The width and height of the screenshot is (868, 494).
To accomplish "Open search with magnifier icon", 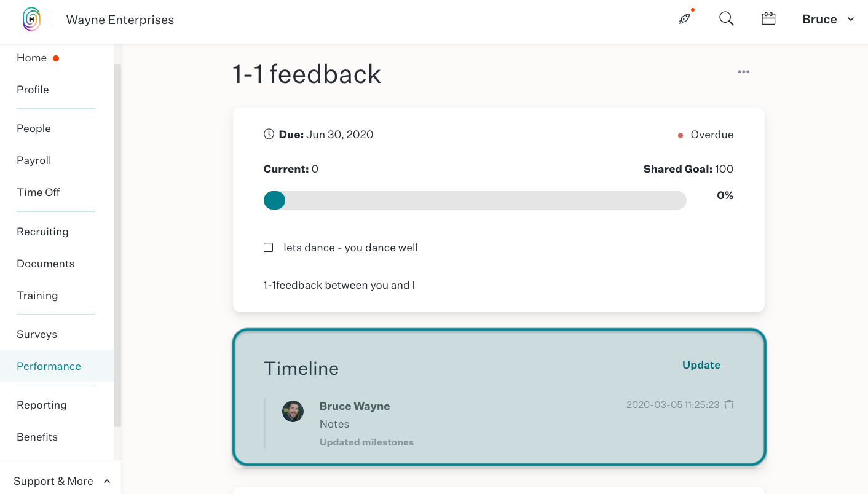I will (x=727, y=18).
